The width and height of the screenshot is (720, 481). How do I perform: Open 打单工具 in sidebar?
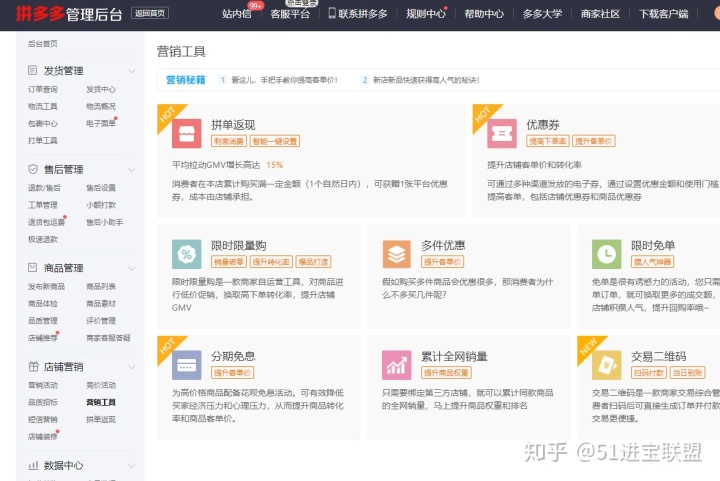[x=43, y=140]
